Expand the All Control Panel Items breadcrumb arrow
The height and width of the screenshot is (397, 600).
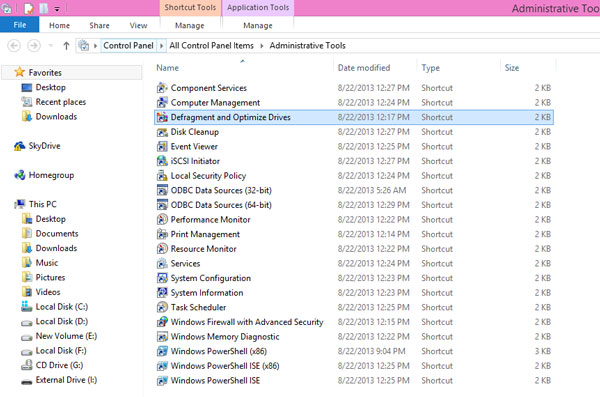[262, 46]
